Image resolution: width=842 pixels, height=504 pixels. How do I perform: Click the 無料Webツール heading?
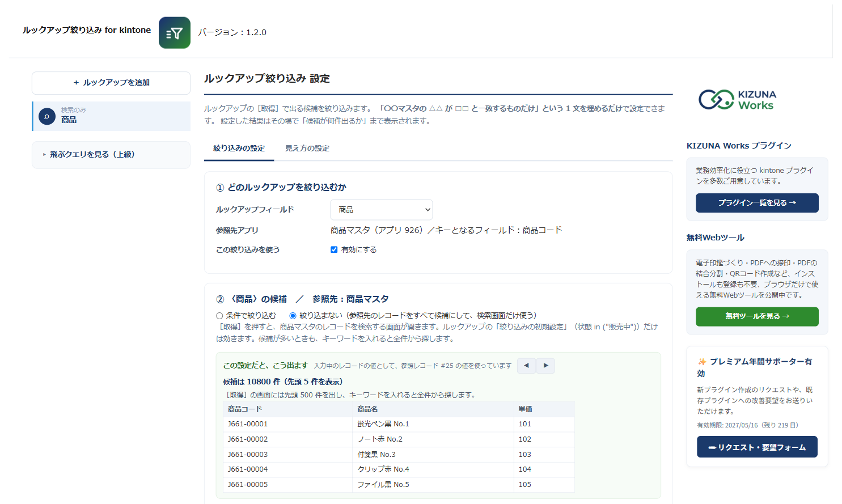[716, 238]
